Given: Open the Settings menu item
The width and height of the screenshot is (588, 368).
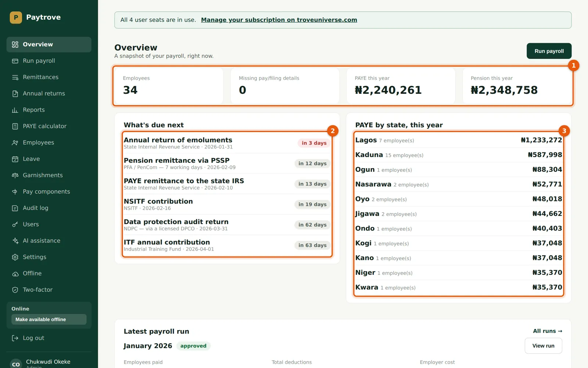Looking at the screenshot, I should tap(49, 257).
